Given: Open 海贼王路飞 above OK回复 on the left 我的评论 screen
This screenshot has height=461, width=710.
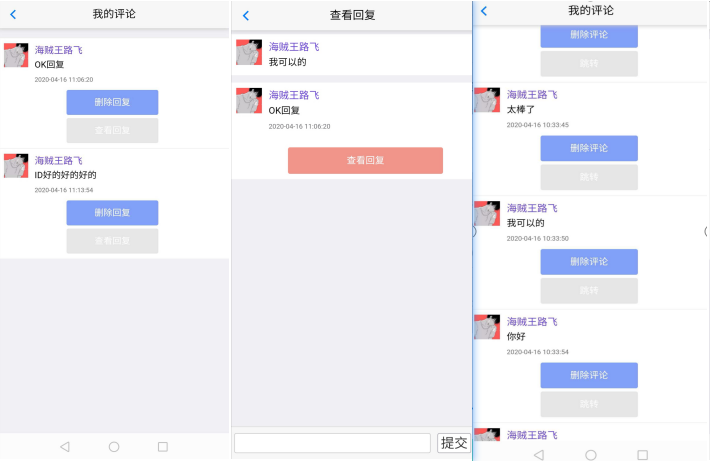Looking at the screenshot, I should coord(59,50).
